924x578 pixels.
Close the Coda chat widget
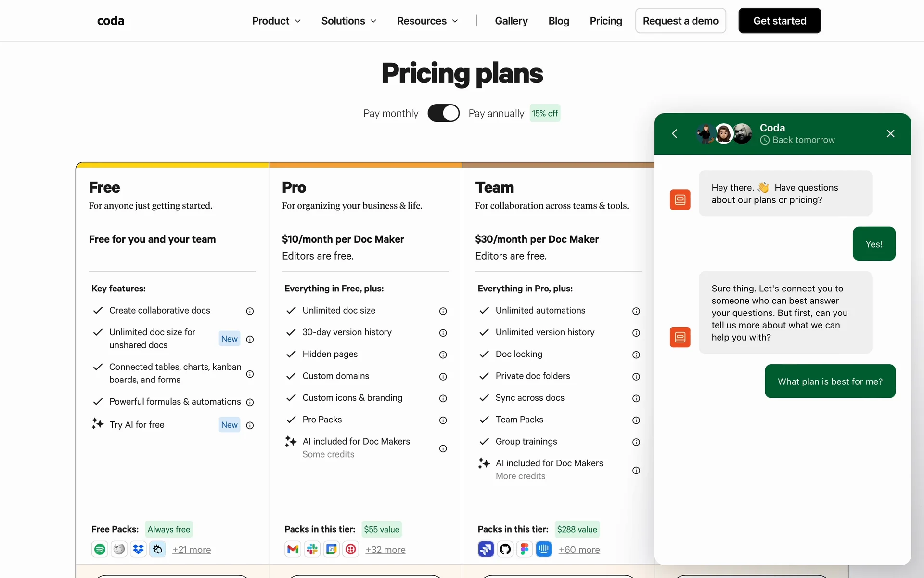coord(890,134)
